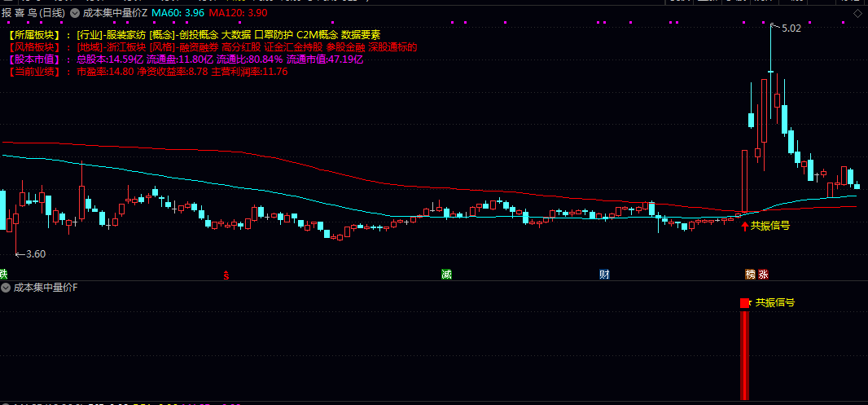This screenshot has height=405, width=868.
Task: Click the 证金汇金持股 style text
Action: coord(293,47)
